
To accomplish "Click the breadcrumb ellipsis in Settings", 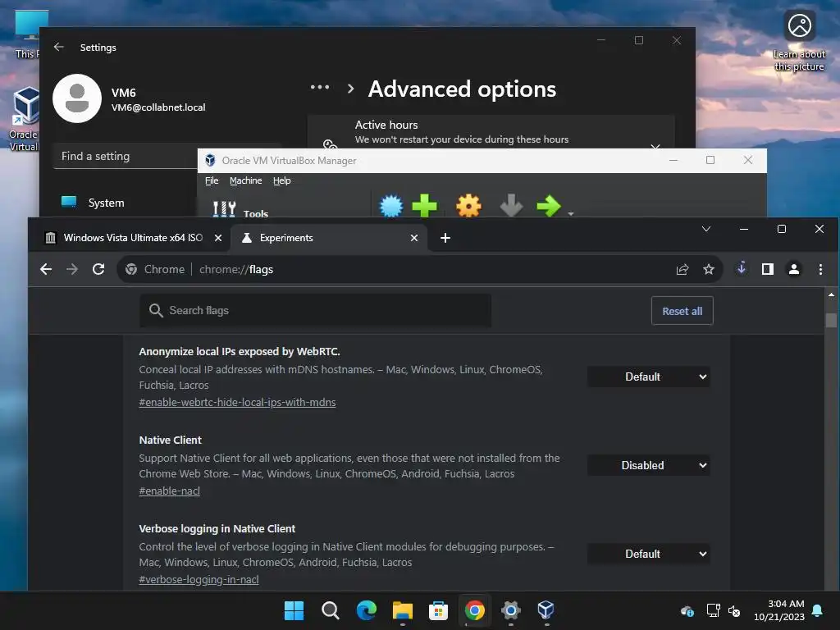I will (320, 87).
